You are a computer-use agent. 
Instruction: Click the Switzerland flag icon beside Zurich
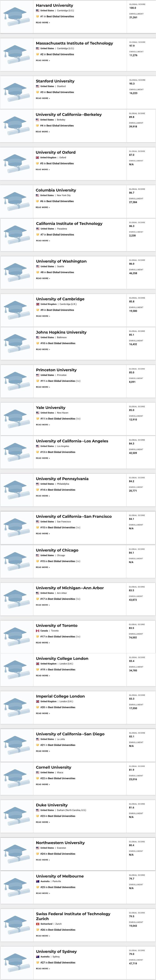(x=37, y=924)
